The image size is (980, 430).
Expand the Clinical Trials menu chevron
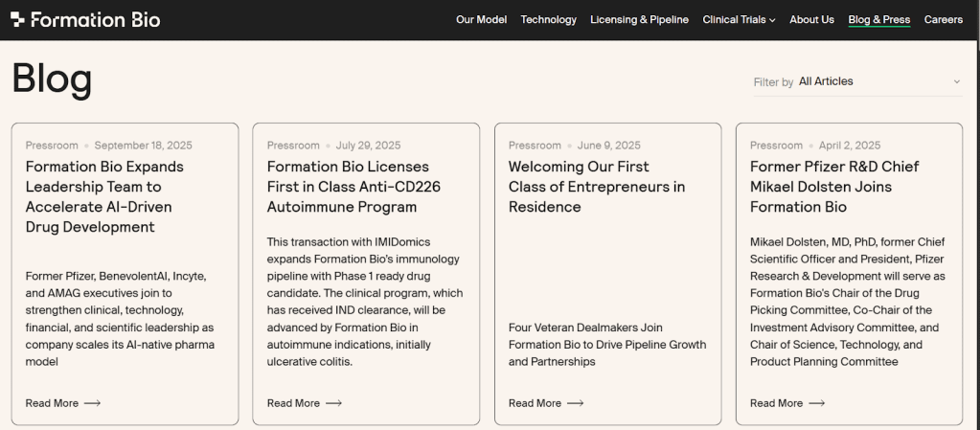772,20
